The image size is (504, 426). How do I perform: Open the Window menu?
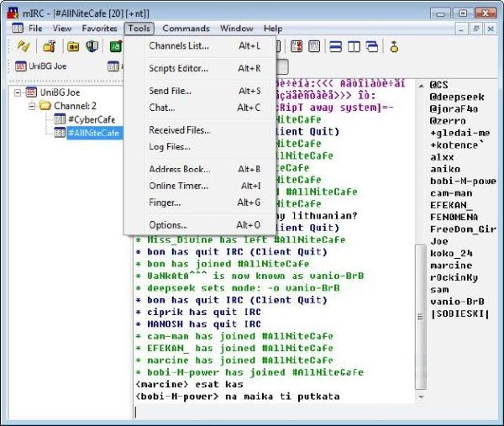237,29
